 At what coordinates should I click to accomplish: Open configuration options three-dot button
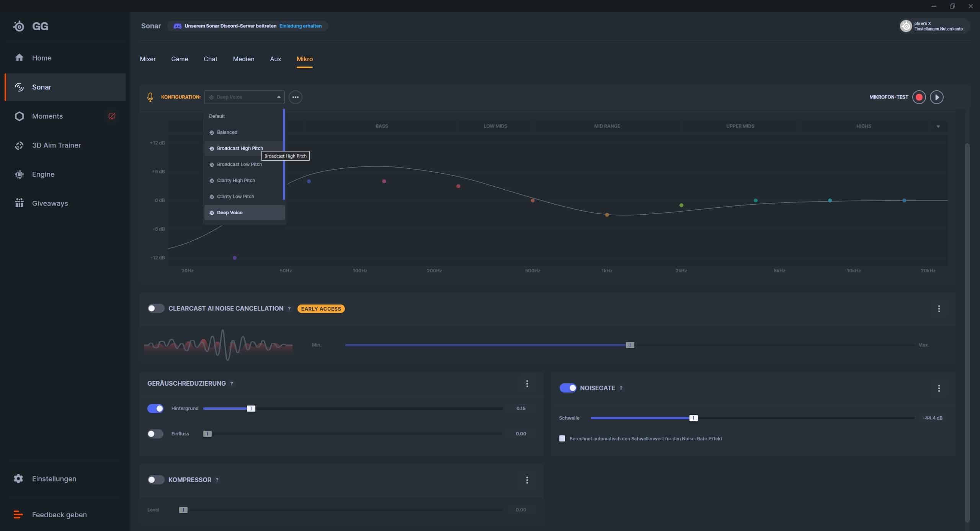click(295, 97)
